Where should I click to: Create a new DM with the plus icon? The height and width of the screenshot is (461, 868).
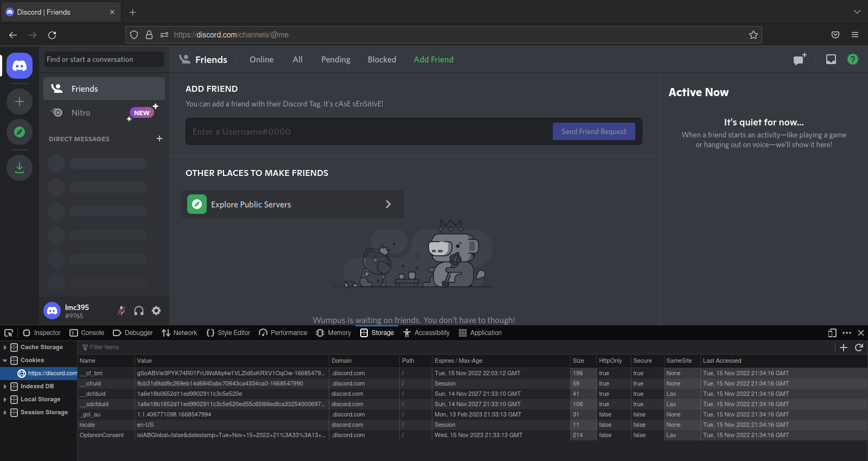point(159,138)
